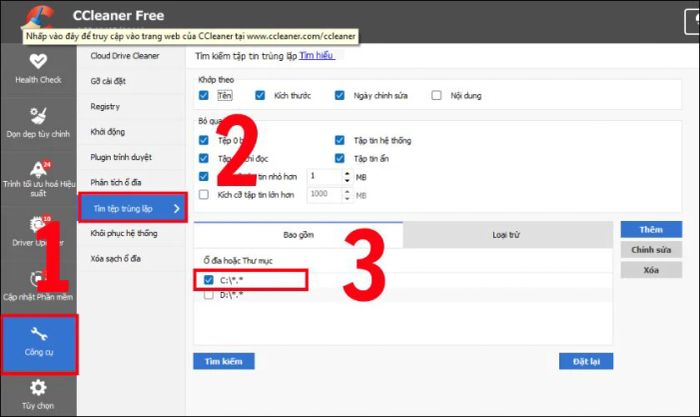This screenshot has height=417, width=700.
Task: Start search with Tìm kiếm button
Action: (224, 361)
